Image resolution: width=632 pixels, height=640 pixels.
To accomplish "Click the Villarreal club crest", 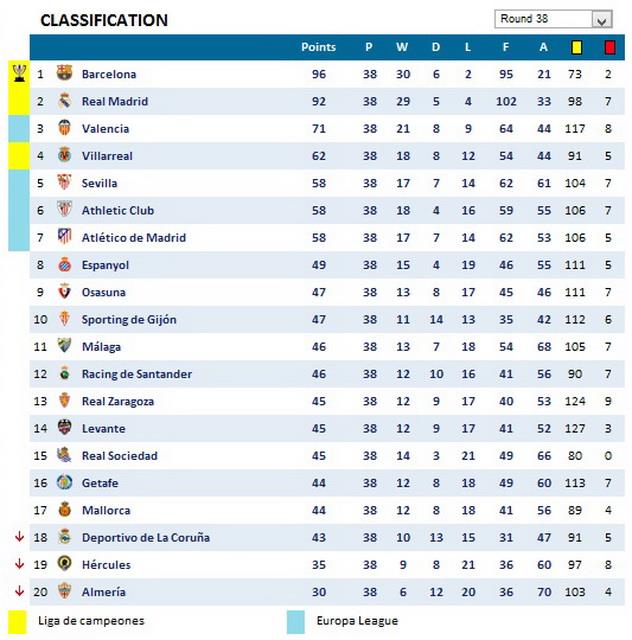I will click(64, 155).
